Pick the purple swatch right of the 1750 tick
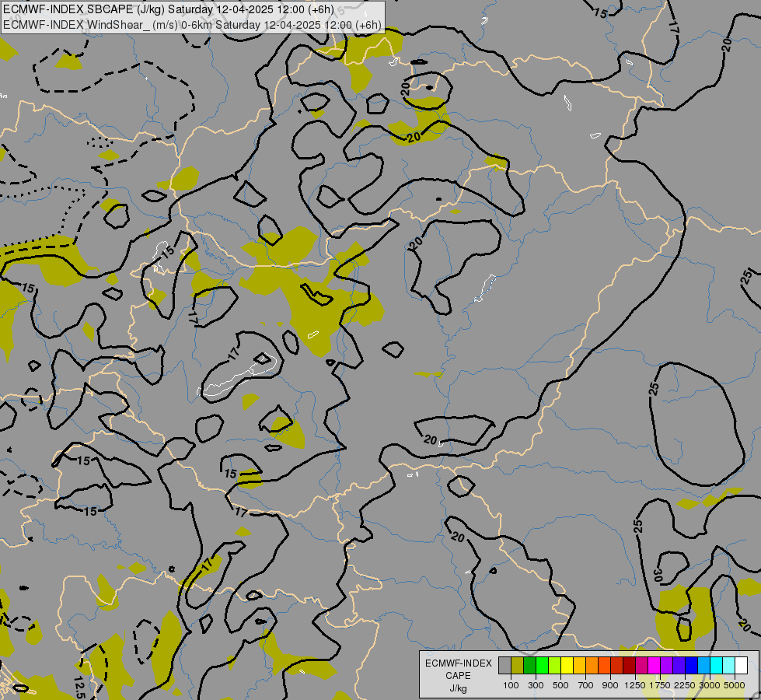761x700 pixels. point(667,666)
